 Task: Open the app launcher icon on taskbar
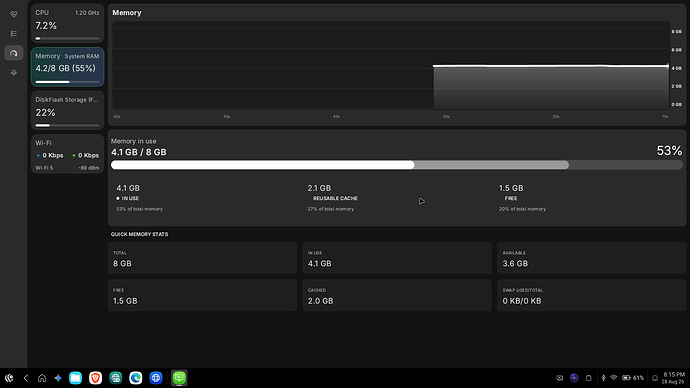tap(9, 378)
